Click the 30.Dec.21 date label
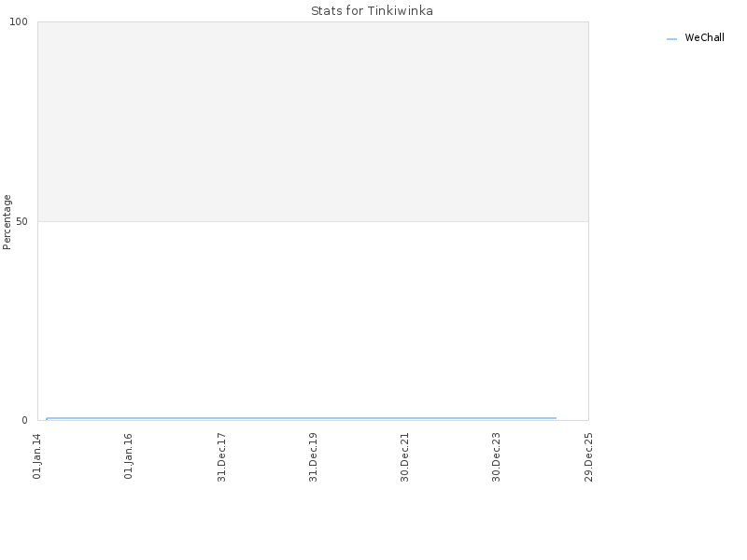The height and width of the screenshot is (560, 747). click(x=404, y=457)
